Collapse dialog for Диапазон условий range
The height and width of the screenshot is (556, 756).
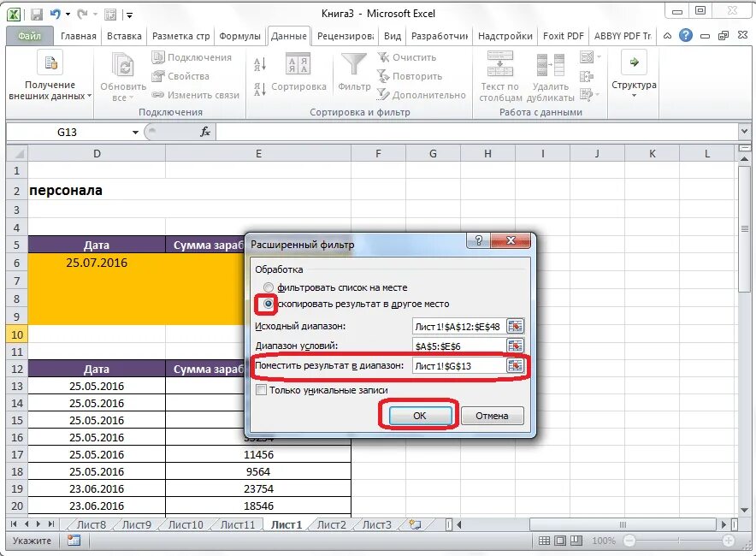(x=515, y=346)
